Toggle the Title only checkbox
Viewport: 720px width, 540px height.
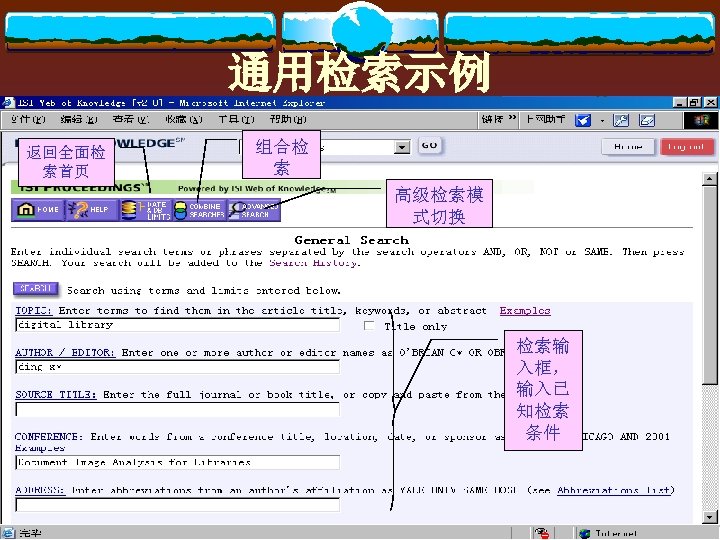point(369,326)
